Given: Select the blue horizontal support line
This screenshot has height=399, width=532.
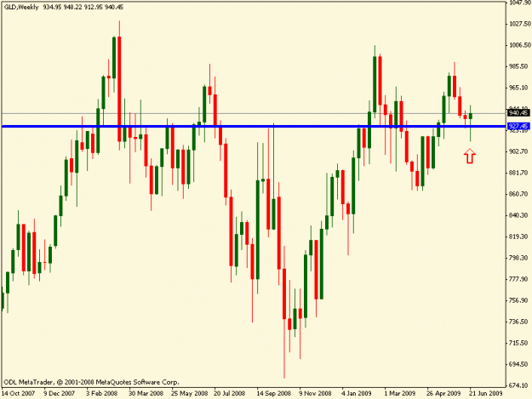Looking at the screenshot, I should [254, 127].
